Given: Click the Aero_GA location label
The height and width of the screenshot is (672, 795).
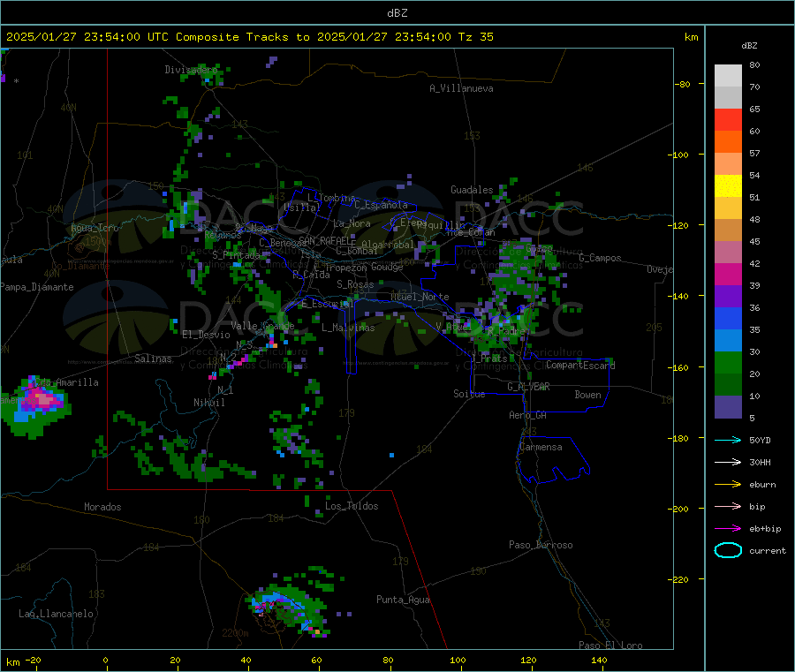Looking at the screenshot, I should (x=528, y=415).
